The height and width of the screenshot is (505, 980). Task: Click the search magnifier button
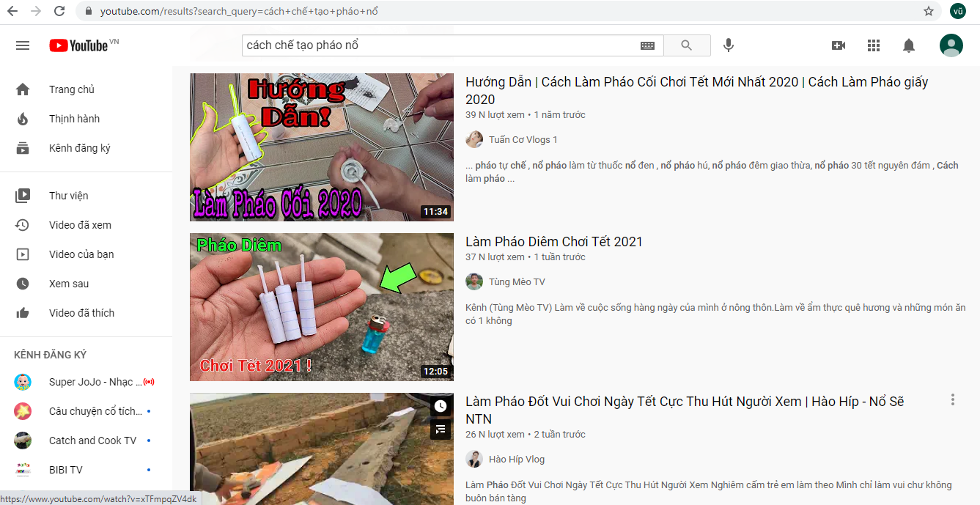687,45
